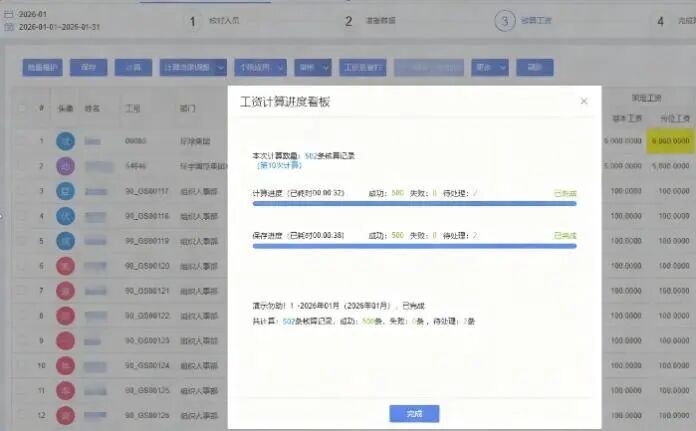Open the dropdown button right of 计算当前视图
The height and width of the screenshot is (431, 696).
click(x=260, y=67)
